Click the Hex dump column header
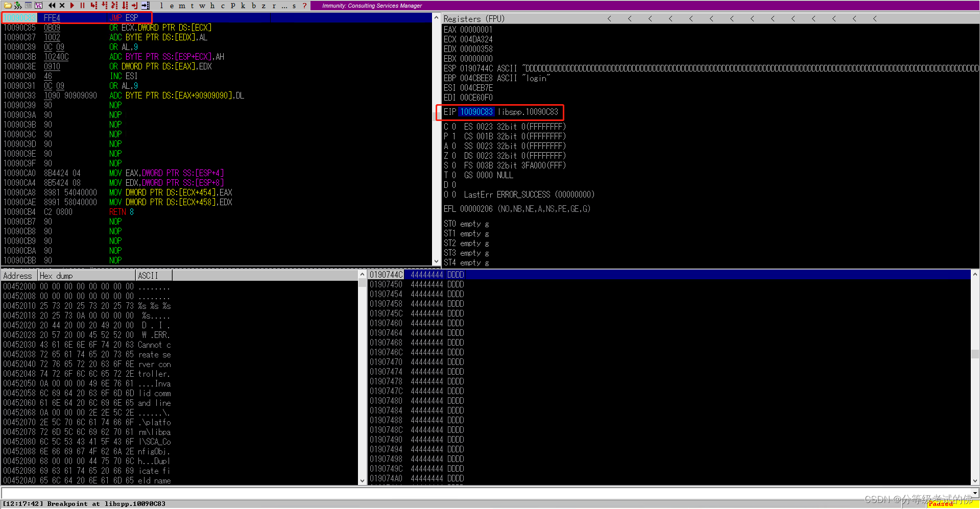The height and width of the screenshot is (509, 980). tap(87, 276)
